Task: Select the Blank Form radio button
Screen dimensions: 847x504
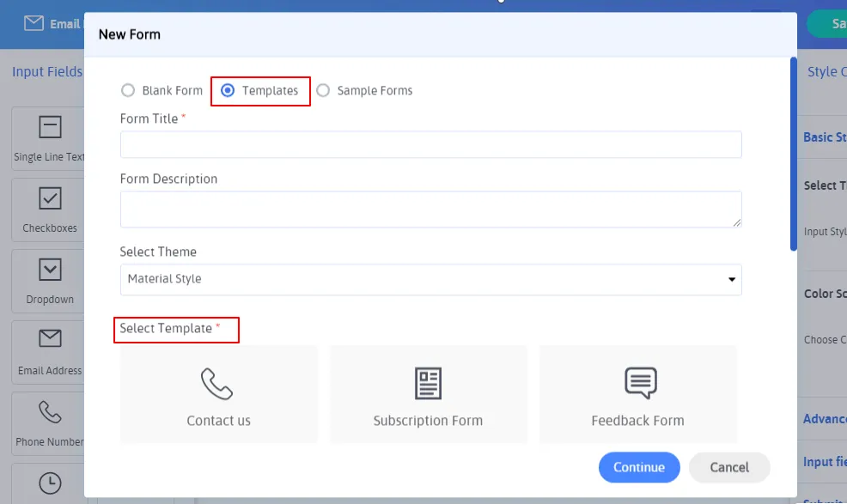Action: [x=128, y=90]
